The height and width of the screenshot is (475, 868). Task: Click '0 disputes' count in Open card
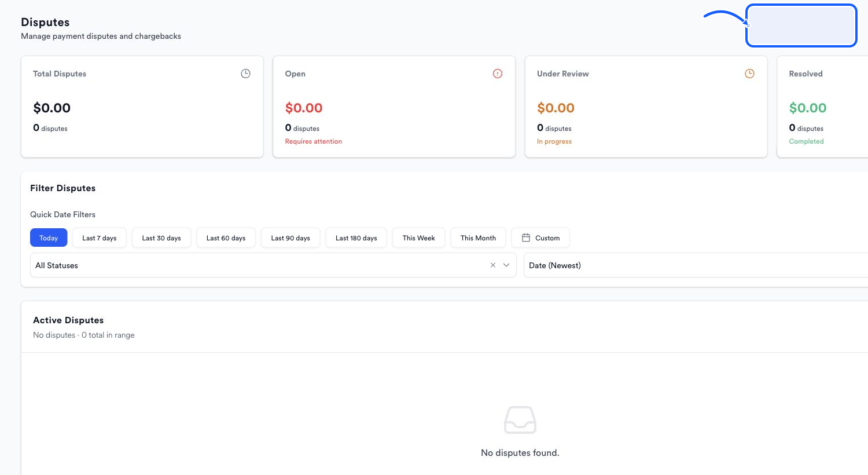point(302,128)
